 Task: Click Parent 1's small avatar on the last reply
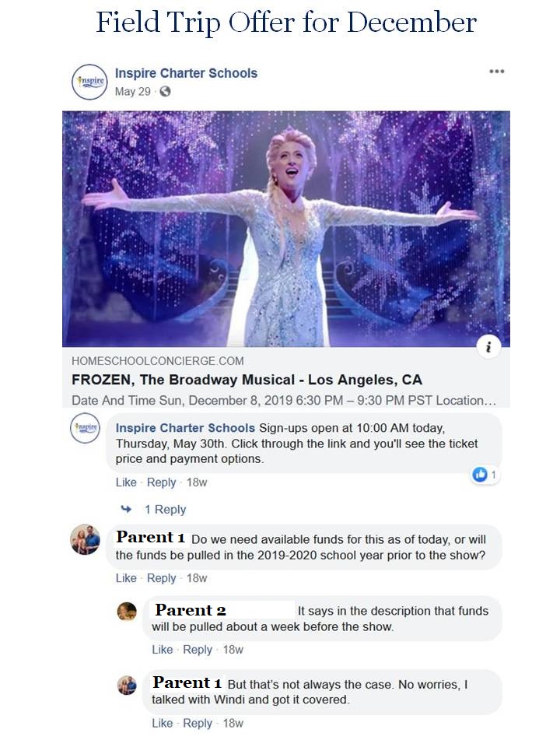(x=127, y=685)
